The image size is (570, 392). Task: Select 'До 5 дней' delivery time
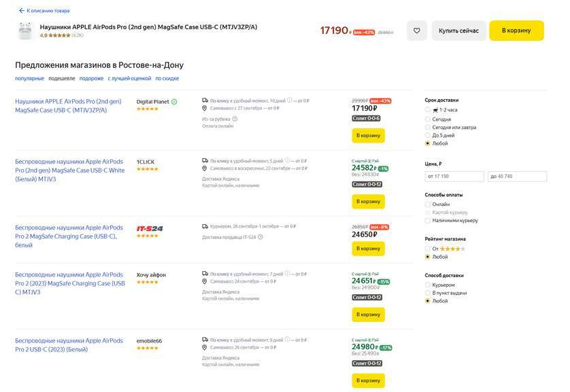coord(428,135)
